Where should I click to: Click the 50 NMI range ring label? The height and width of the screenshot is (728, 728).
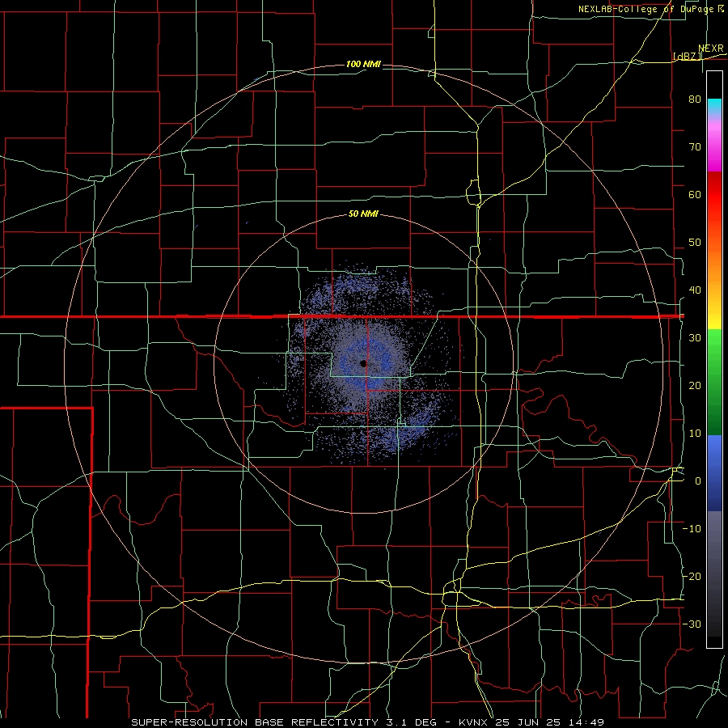coord(363,214)
